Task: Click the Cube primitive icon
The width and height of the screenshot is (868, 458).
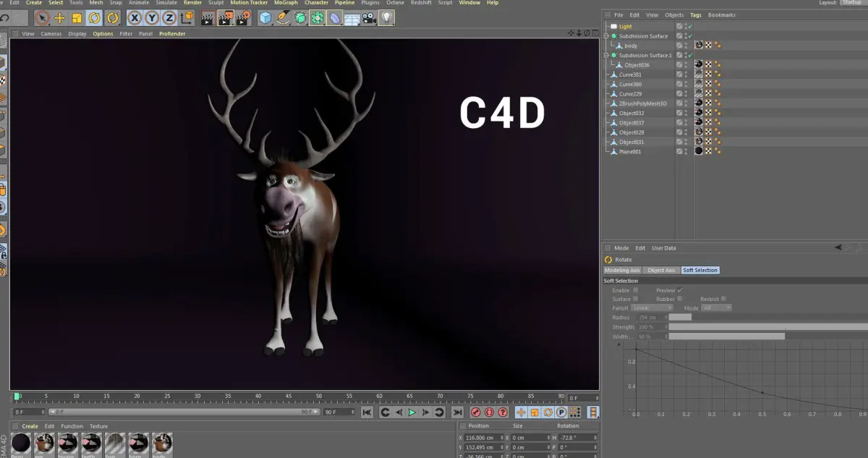Action: [x=265, y=18]
